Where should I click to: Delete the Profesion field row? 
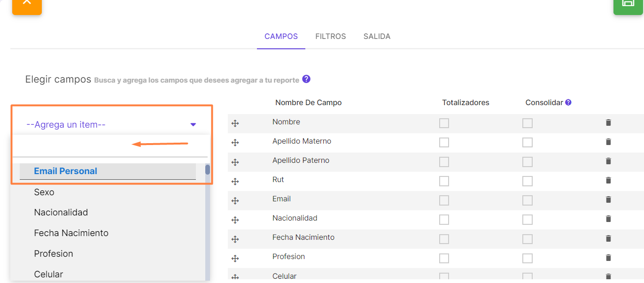coord(608,257)
